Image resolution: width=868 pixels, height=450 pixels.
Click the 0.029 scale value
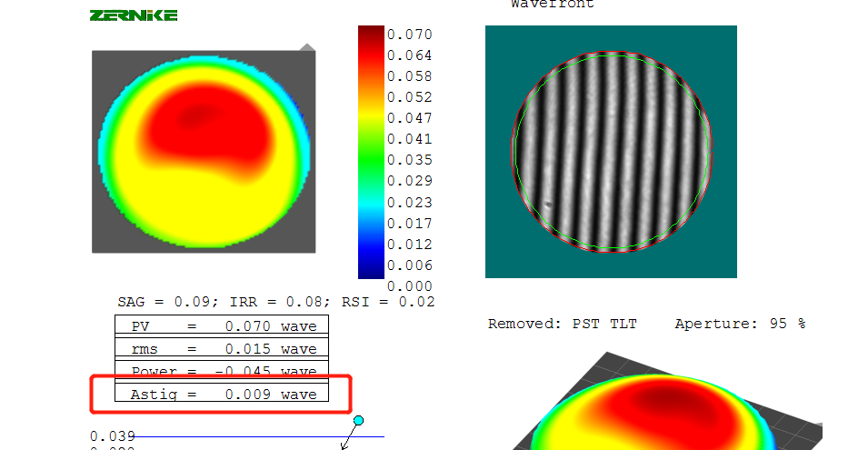[410, 181]
